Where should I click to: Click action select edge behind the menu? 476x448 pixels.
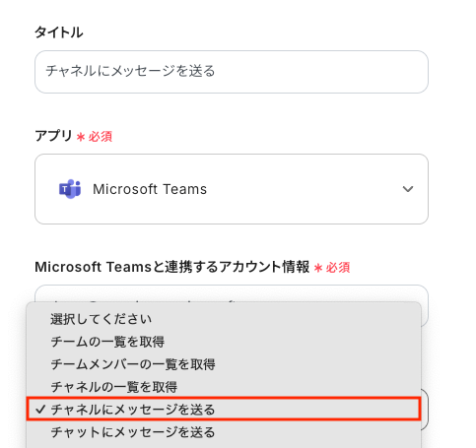[425, 410]
